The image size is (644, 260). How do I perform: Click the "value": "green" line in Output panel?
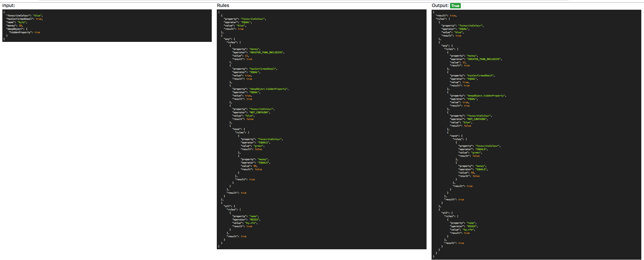(470, 153)
